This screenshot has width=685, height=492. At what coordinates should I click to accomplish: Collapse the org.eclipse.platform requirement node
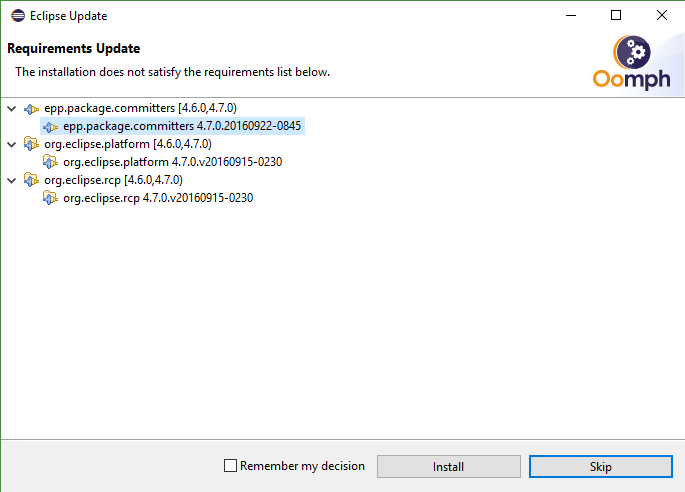[12, 144]
